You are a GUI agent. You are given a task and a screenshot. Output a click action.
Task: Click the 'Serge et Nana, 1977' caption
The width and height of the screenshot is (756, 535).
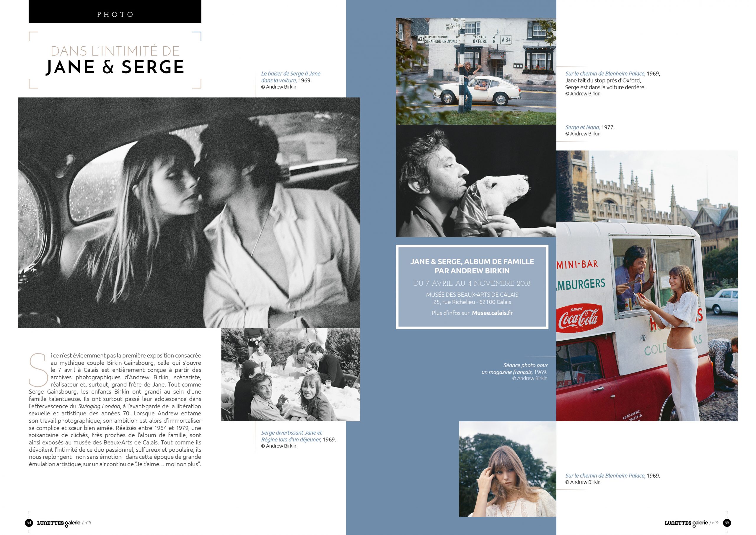click(x=590, y=128)
